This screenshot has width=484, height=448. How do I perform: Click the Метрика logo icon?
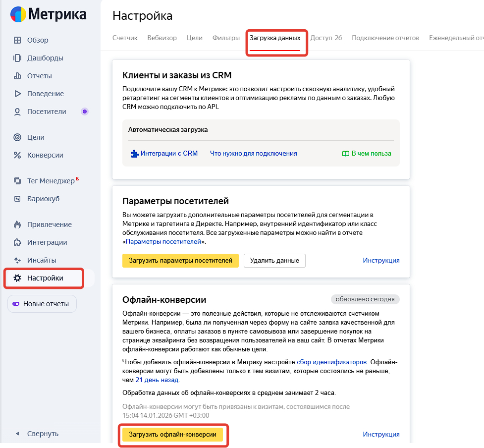click(18, 14)
